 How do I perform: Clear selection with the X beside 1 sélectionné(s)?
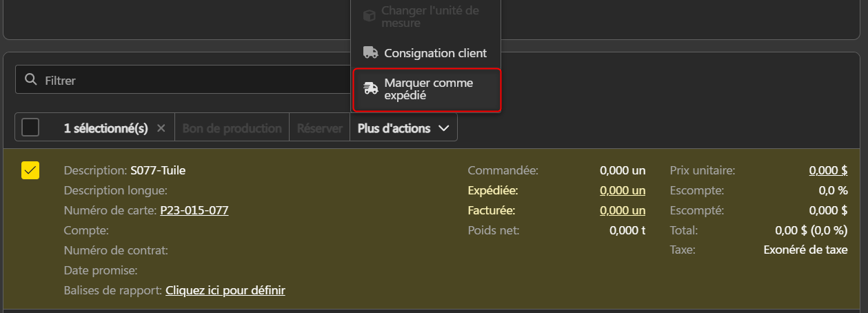click(x=161, y=128)
